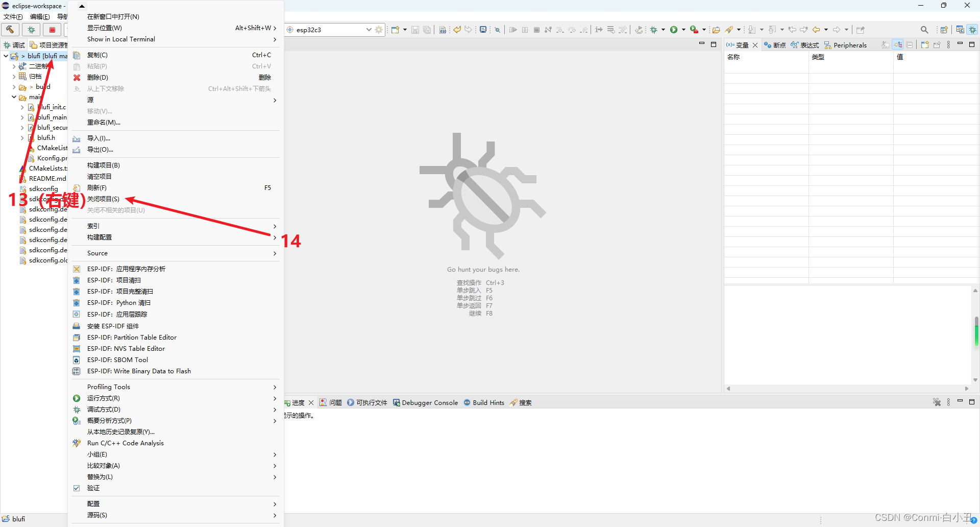Screen dimensions: 980x527
Task: Click the search magnifier in toolbar
Action: coord(924,30)
